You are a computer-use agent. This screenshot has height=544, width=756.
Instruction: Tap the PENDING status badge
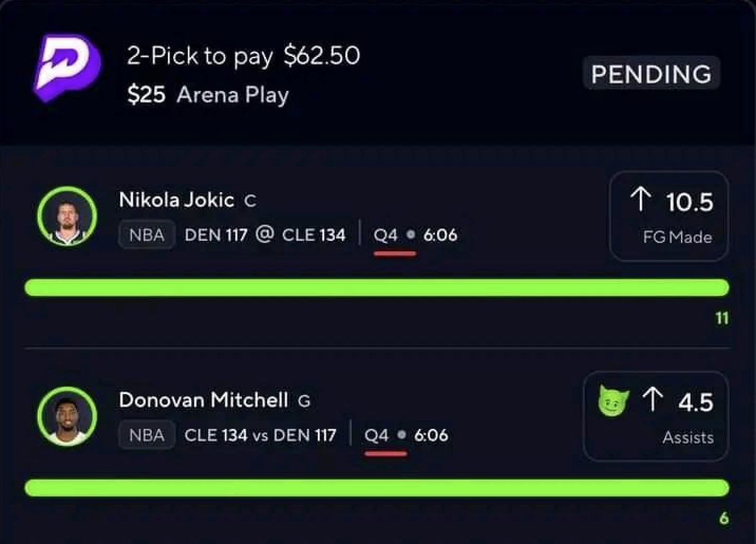(x=651, y=73)
